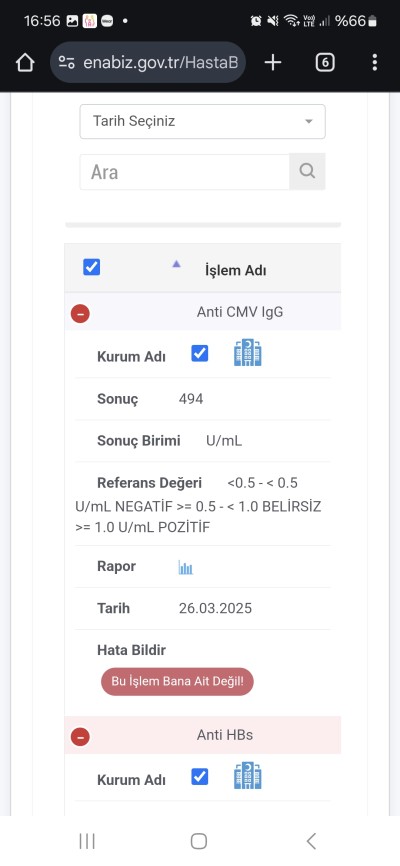Sort by İşlem Adı column header
Screen dimensions: 400x866
coord(236,271)
